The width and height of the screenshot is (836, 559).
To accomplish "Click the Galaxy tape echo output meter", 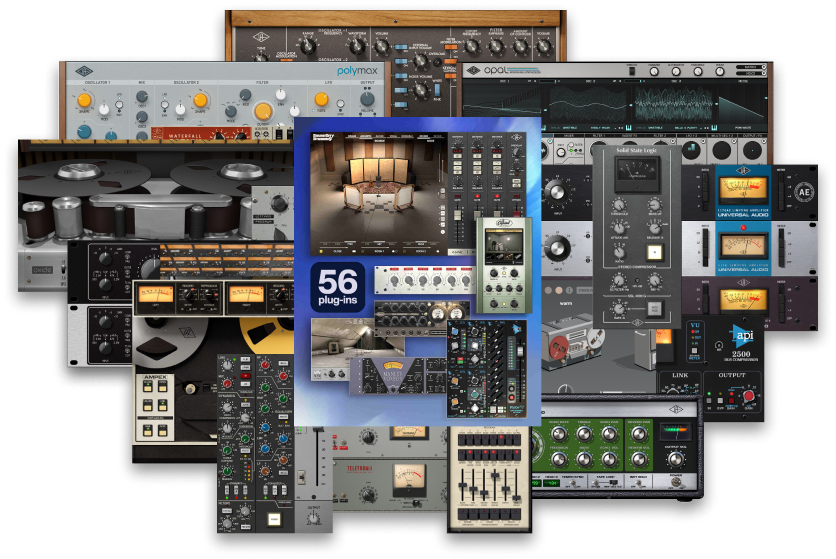I will (x=675, y=431).
